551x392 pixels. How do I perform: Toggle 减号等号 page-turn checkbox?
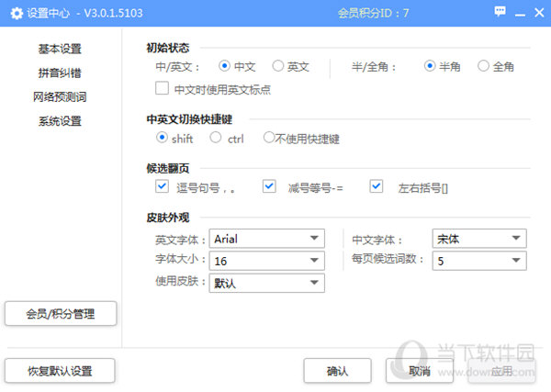tap(269, 186)
